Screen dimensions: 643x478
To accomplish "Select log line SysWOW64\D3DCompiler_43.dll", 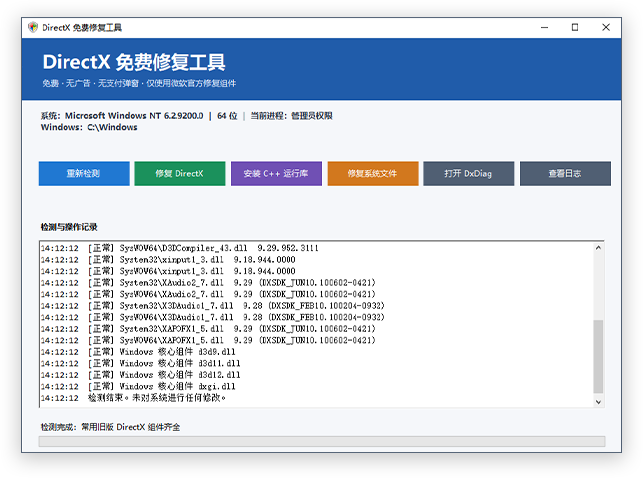I will click(180, 248).
